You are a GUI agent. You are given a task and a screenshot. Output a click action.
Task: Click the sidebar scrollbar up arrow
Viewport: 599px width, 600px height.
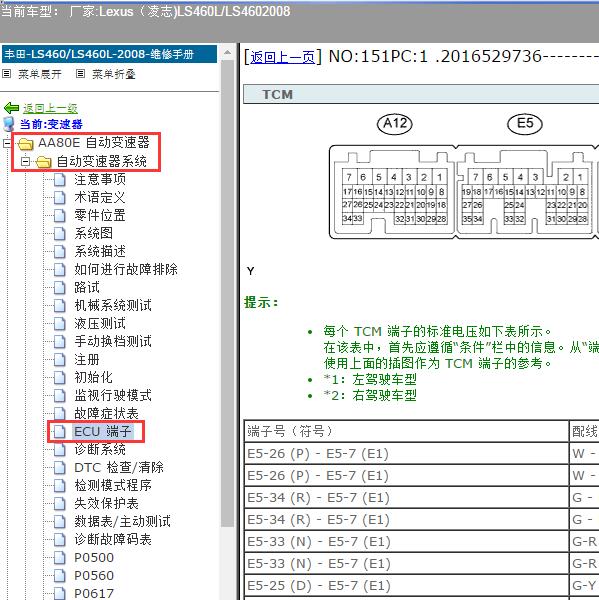tap(227, 52)
